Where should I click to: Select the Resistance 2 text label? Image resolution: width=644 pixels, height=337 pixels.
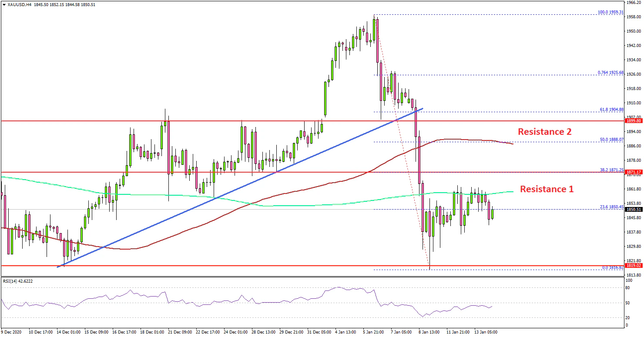[x=544, y=131]
